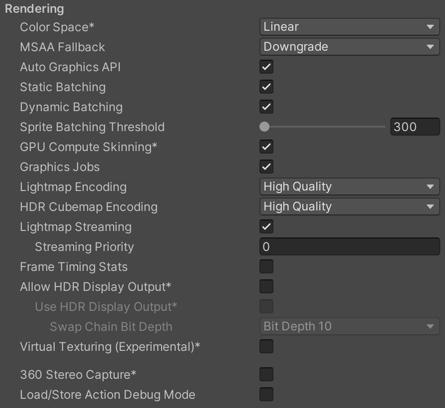
Task: Enable the 360 Stereo Capture checkbox
Action: [266, 374]
